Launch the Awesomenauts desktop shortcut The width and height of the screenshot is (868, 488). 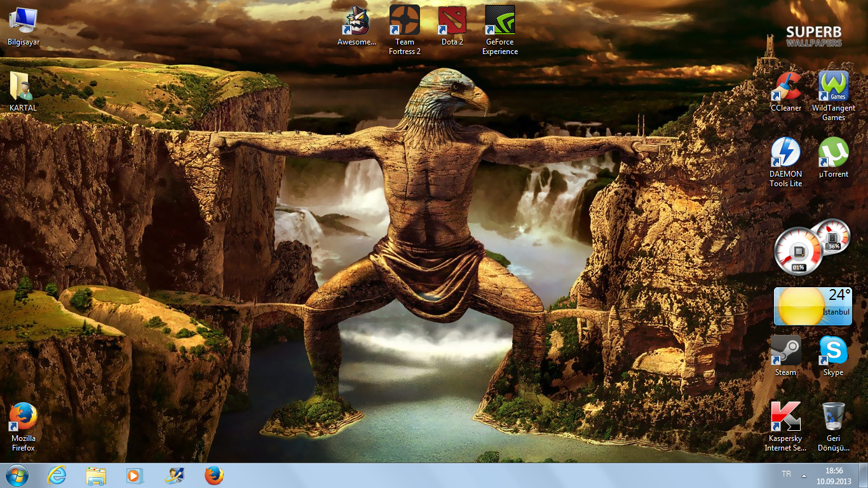coord(356,27)
